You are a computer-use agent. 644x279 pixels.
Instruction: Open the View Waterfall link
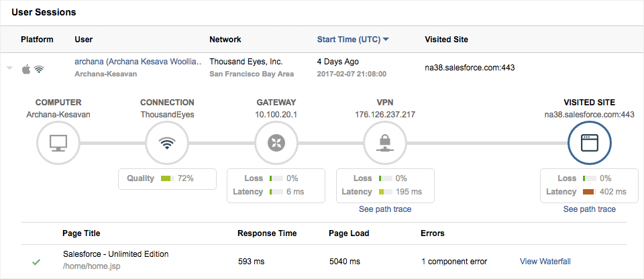pyautogui.click(x=546, y=261)
